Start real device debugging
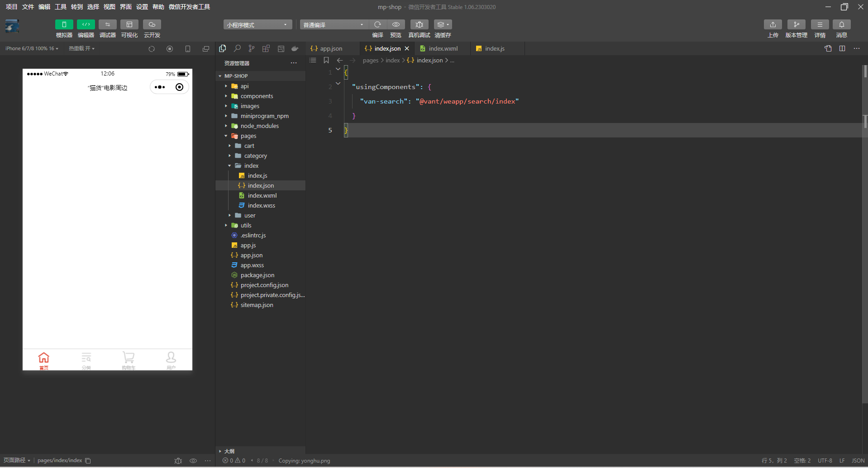 [419, 24]
